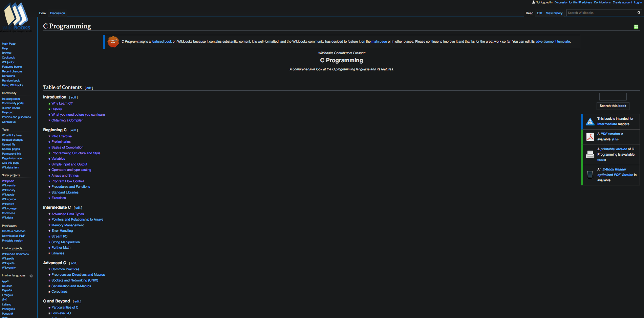Open the View history tab
644x318 pixels.
pos(554,13)
